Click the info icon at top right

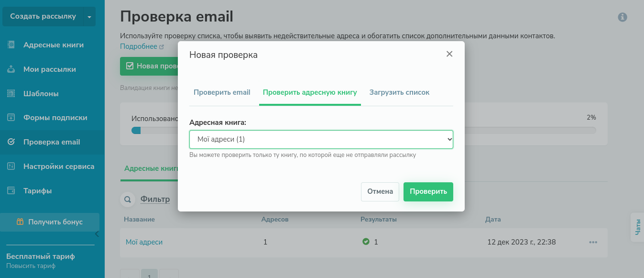(622, 17)
